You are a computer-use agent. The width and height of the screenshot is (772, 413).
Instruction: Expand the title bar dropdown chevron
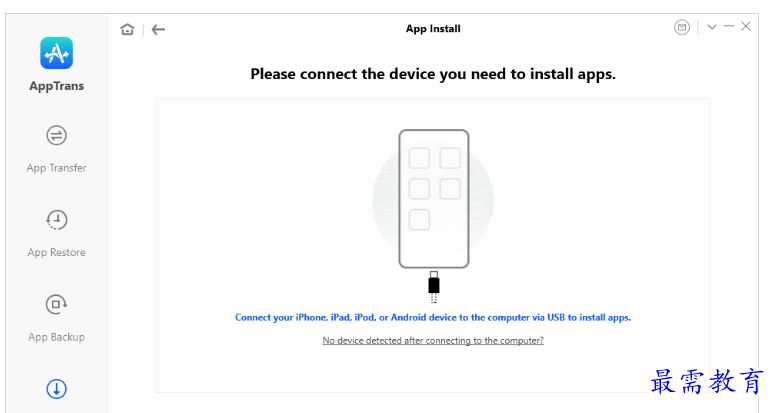pyautogui.click(x=711, y=27)
